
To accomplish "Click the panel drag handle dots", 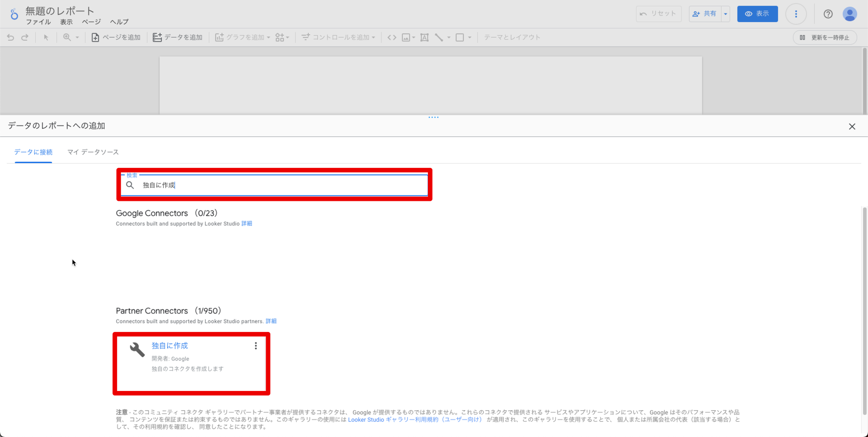I will pyautogui.click(x=434, y=117).
